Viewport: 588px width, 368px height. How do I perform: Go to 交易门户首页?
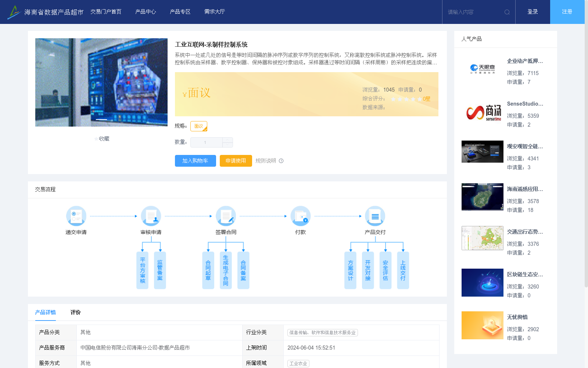106,12
